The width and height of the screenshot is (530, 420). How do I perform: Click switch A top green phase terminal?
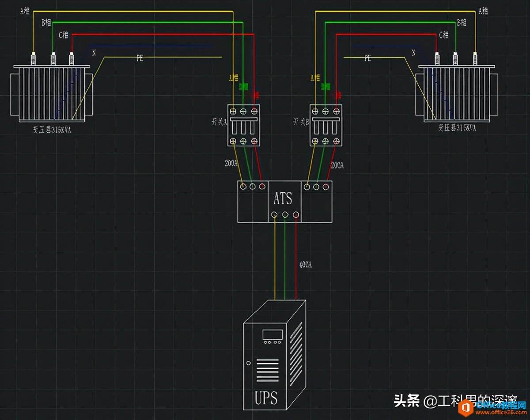pos(243,112)
